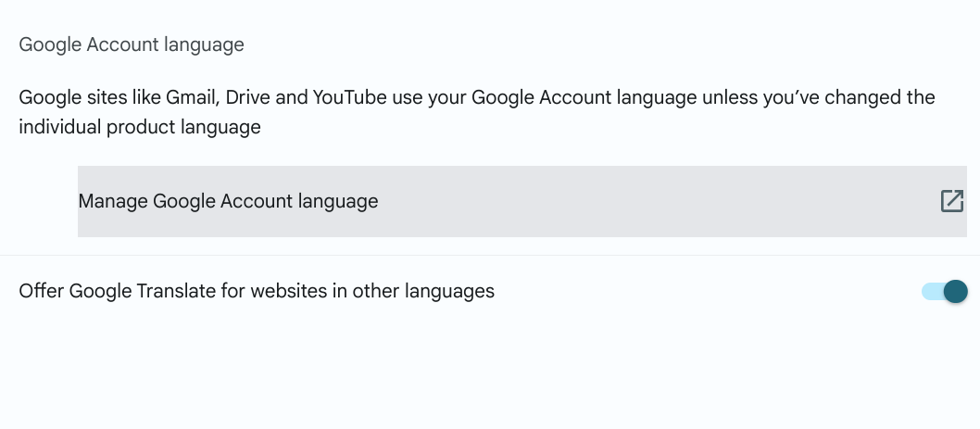Image resolution: width=980 pixels, height=429 pixels.
Task: Click the blank area below the Translate setting
Action: (x=490, y=371)
